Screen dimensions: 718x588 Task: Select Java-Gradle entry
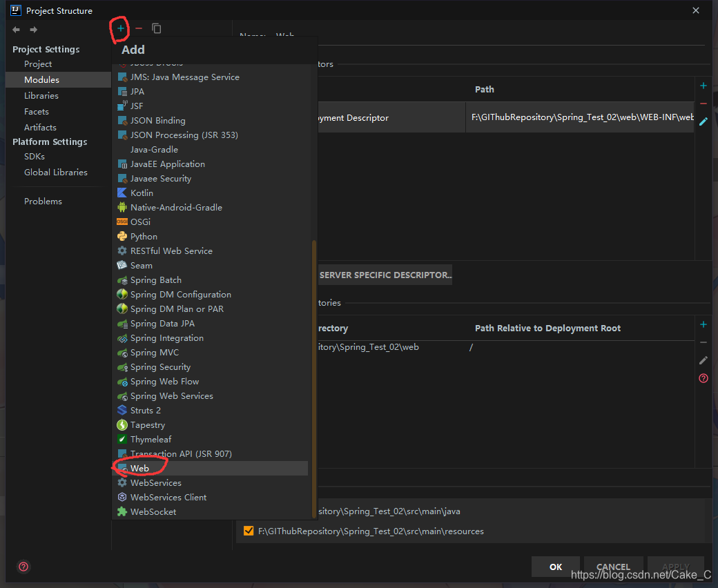pyautogui.click(x=211, y=150)
